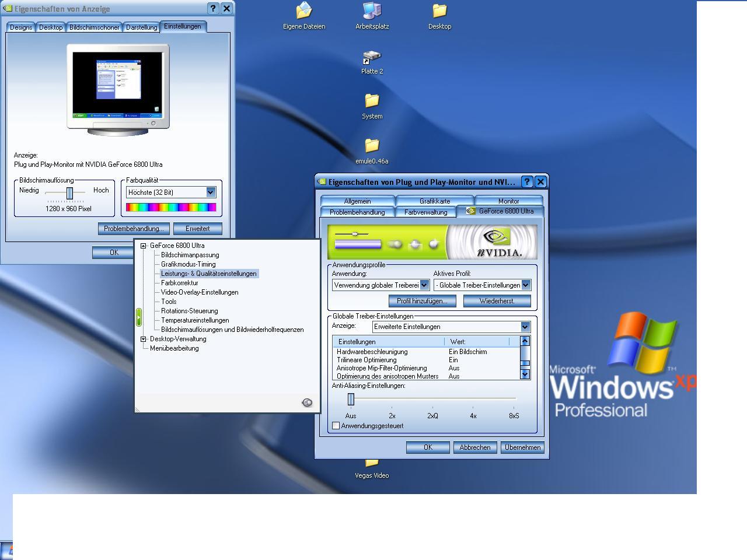Switch to the Grafikkarte tab
This screenshot has height=560, width=747.
click(x=435, y=201)
